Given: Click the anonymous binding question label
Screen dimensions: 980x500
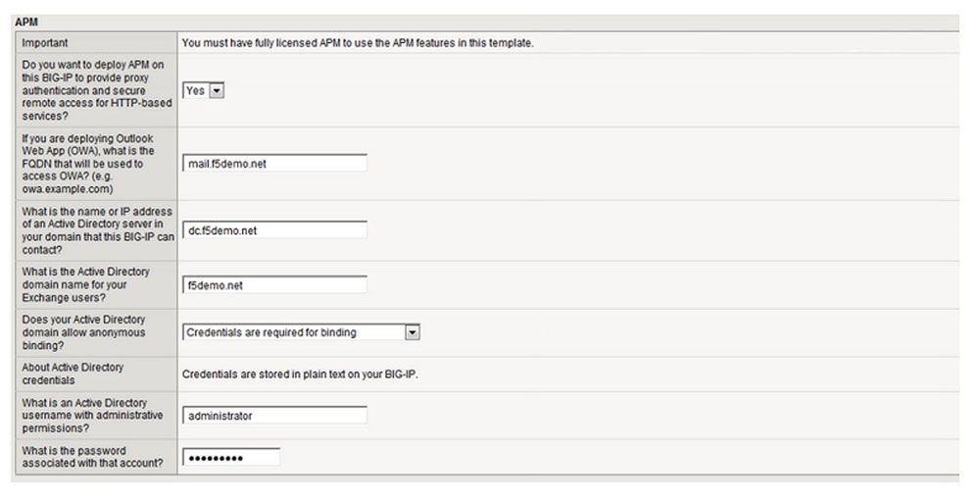Looking at the screenshot, I should [x=83, y=332].
